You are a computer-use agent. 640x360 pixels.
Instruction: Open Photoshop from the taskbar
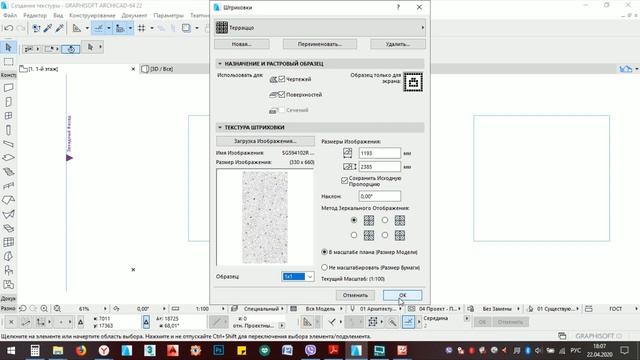click(218, 351)
